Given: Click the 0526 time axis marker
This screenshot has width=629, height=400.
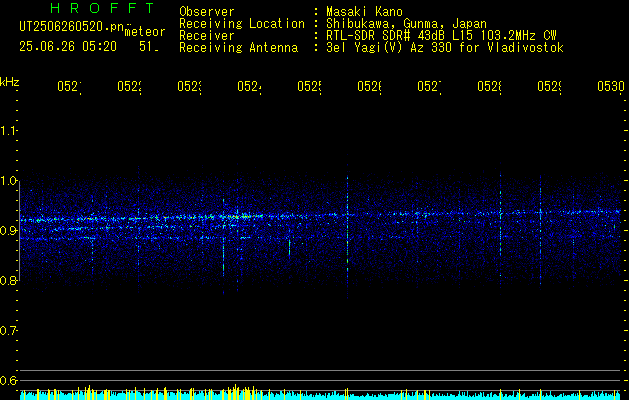Looking at the screenshot, I should 369,86.
